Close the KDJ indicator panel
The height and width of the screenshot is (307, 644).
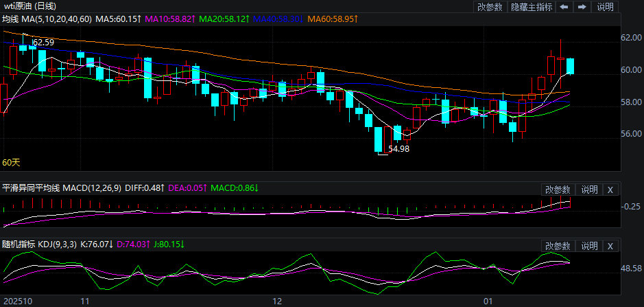(610, 246)
